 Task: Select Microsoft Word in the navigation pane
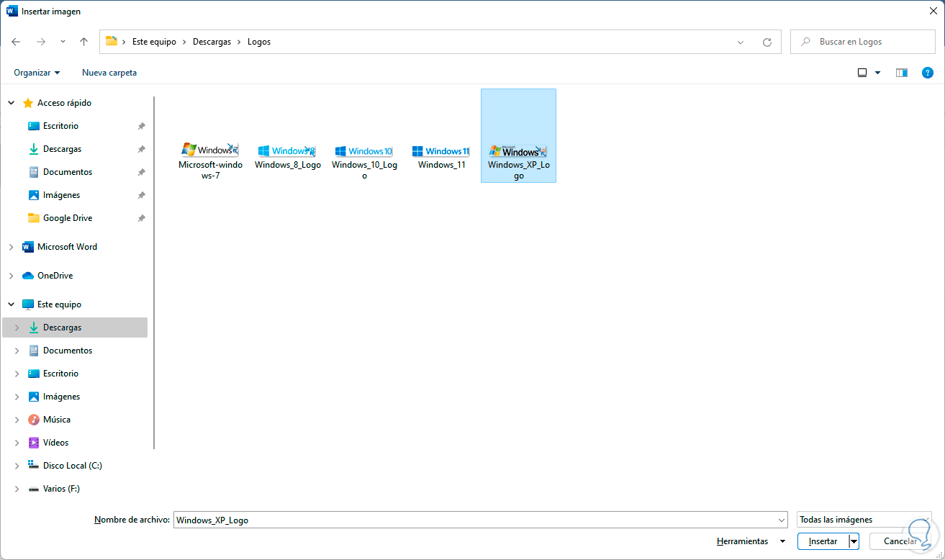pos(67,247)
